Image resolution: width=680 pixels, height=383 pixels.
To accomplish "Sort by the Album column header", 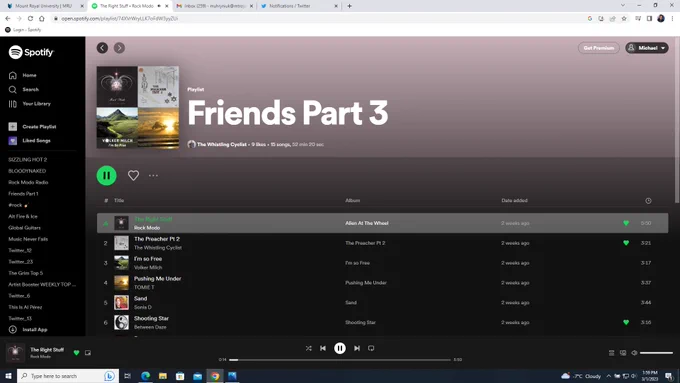I will point(353,200).
